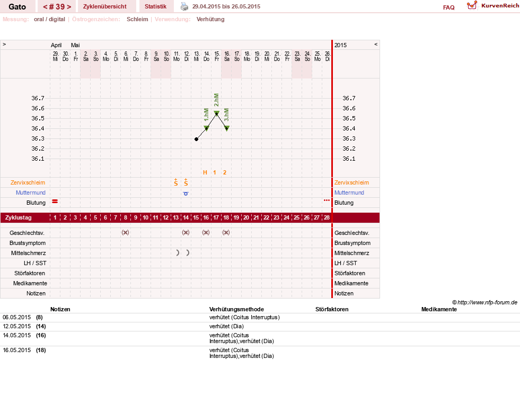Select cycle day 14 in Zyklustag row

click(186, 217)
